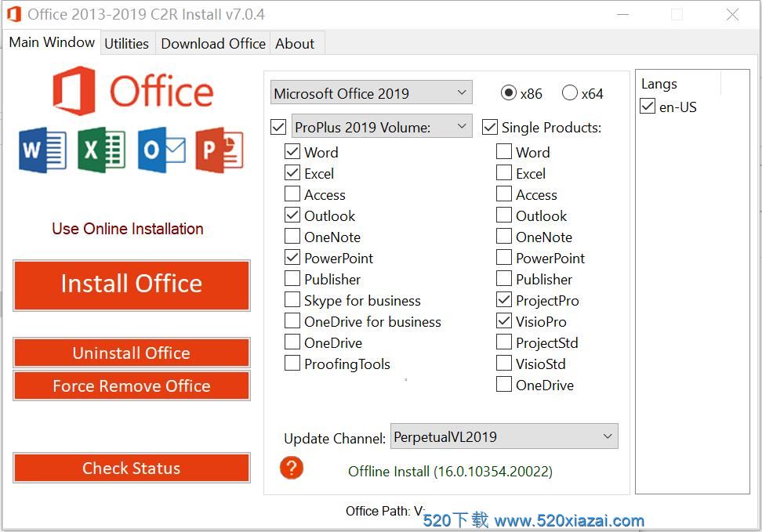This screenshot has height=532, width=762.
Task: Click the PowerPoint app icon
Action: coord(220,149)
